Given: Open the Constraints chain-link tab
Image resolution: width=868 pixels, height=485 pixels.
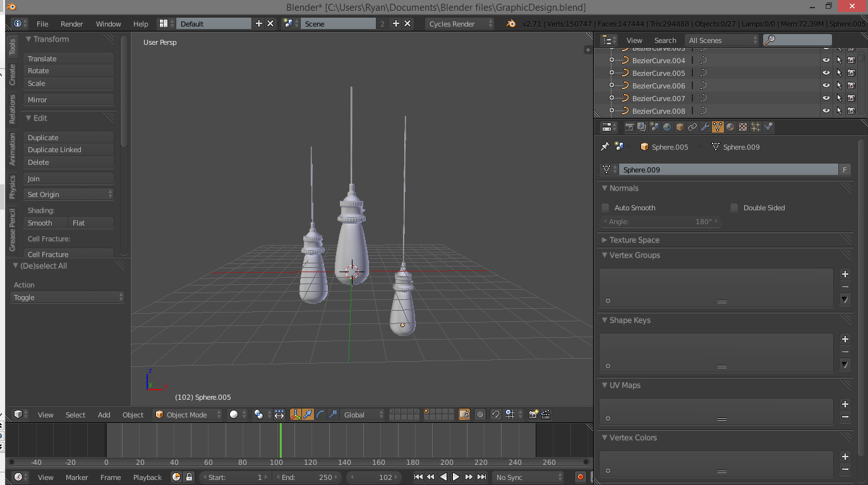Looking at the screenshot, I should (x=692, y=127).
